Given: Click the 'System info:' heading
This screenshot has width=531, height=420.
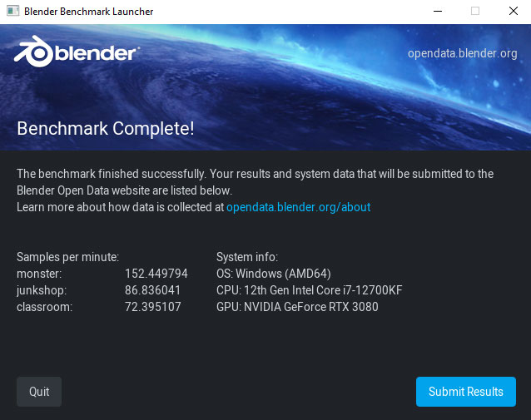Looking at the screenshot, I should pyautogui.click(x=247, y=257).
